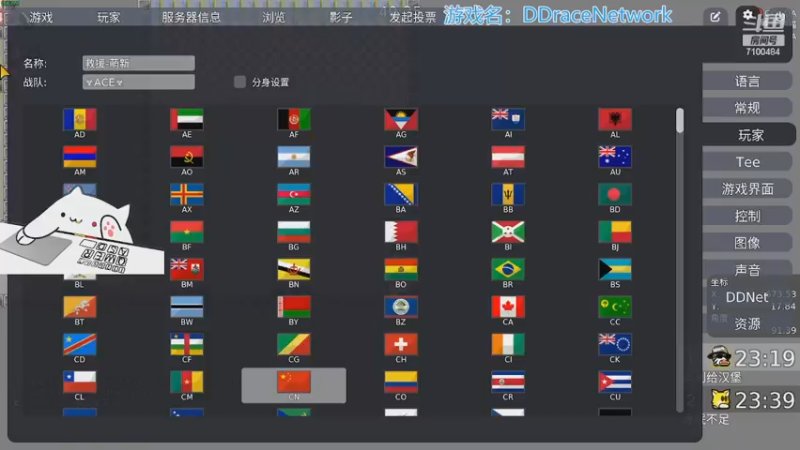Screen dimensions: 800x450
Task: Choose the BS Bahamas flag
Action: point(615,270)
